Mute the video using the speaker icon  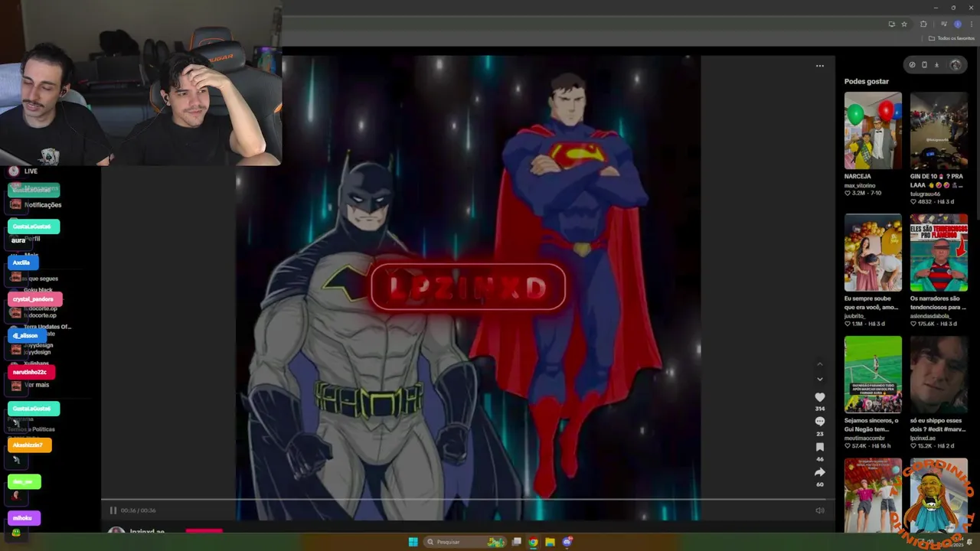point(819,510)
